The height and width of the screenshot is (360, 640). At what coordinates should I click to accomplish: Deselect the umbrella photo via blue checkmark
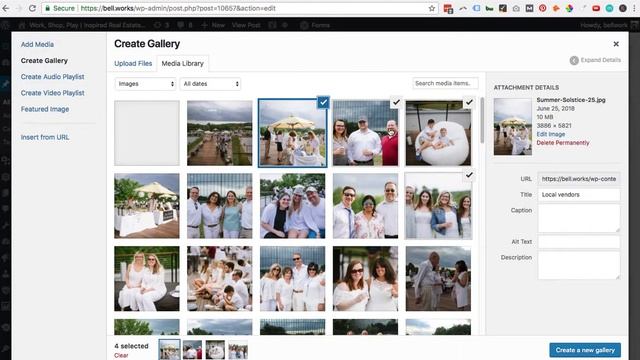pos(323,102)
